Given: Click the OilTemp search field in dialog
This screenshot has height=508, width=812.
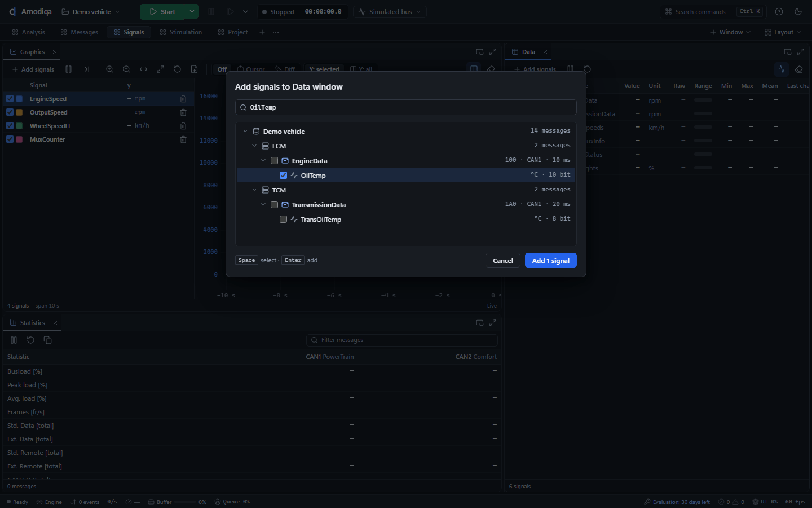Looking at the screenshot, I should point(406,107).
